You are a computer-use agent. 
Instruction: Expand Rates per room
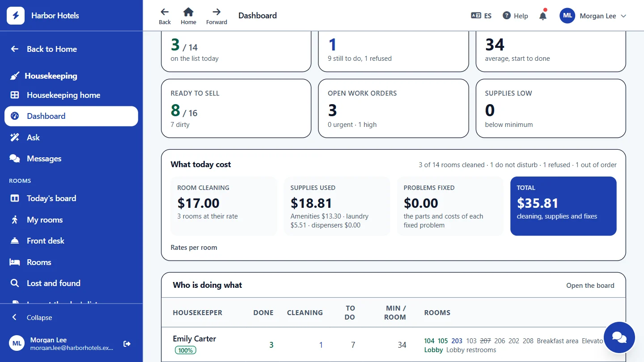click(x=194, y=248)
